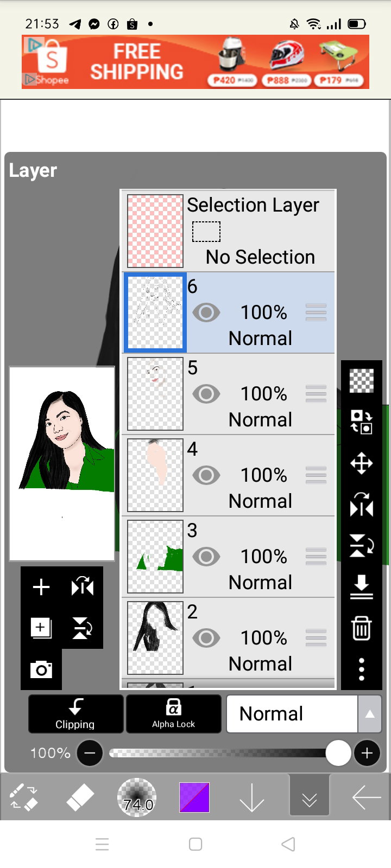Select layer 5 in the layer list

228,394
